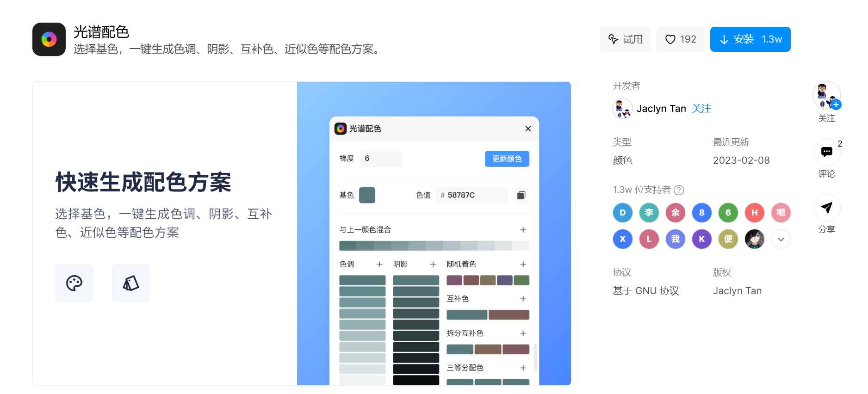Image resolution: width=868 pixels, height=394 pixels.
Task: Expand the supporters list chevron
Action: tap(781, 239)
